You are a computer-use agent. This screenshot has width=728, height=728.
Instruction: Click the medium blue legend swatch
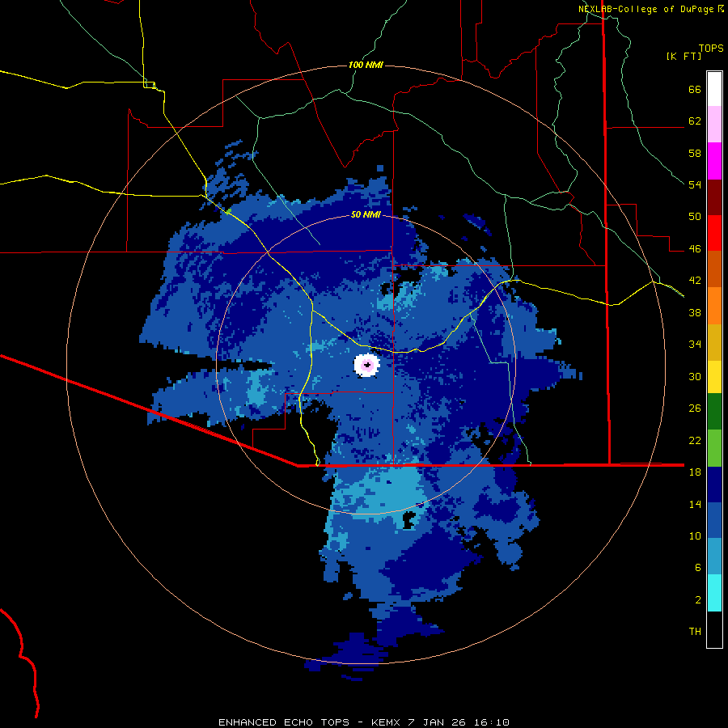714,521
